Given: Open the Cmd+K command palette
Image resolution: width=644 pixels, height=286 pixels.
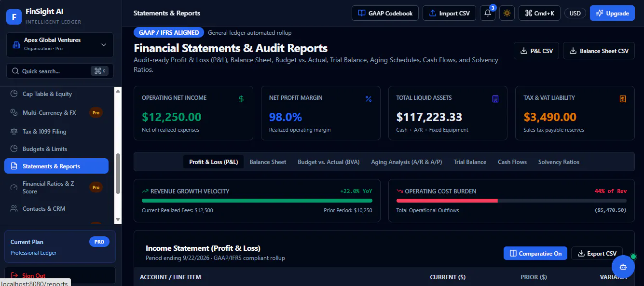Looking at the screenshot, I should pyautogui.click(x=539, y=13).
